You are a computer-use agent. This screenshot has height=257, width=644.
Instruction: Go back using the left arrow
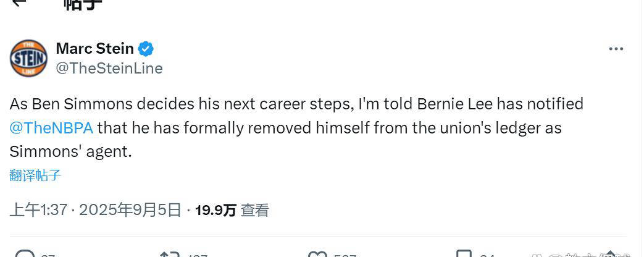coord(19,2)
